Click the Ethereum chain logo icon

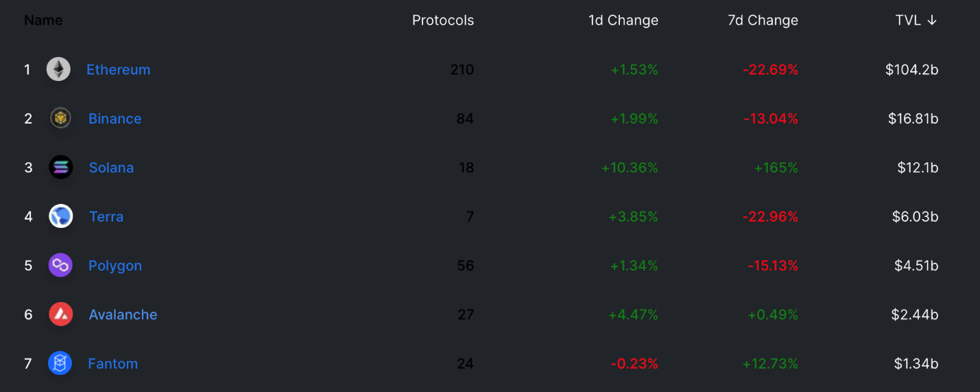(58, 69)
